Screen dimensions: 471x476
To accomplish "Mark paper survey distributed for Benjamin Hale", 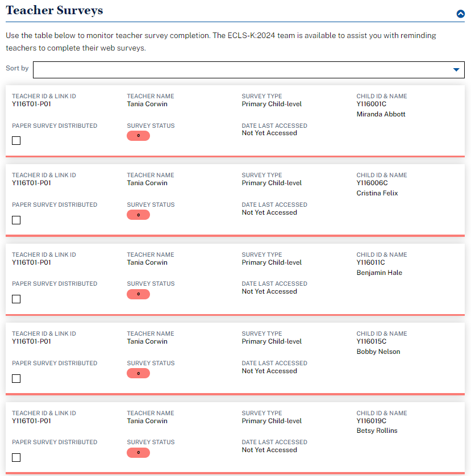I will (x=16, y=299).
